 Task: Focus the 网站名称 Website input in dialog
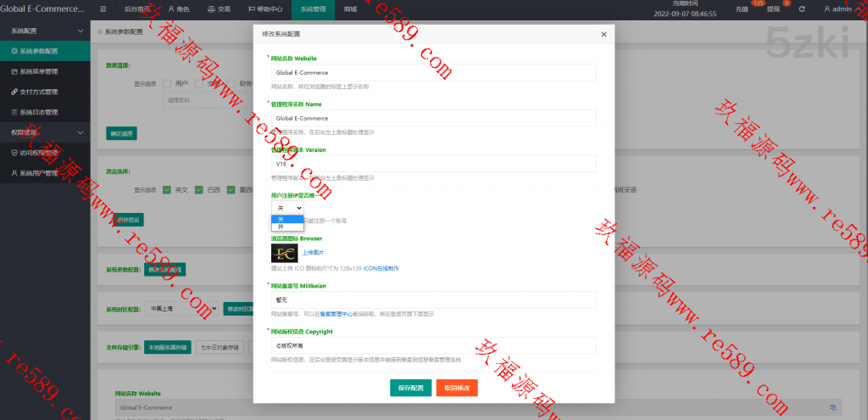(433, 73)
